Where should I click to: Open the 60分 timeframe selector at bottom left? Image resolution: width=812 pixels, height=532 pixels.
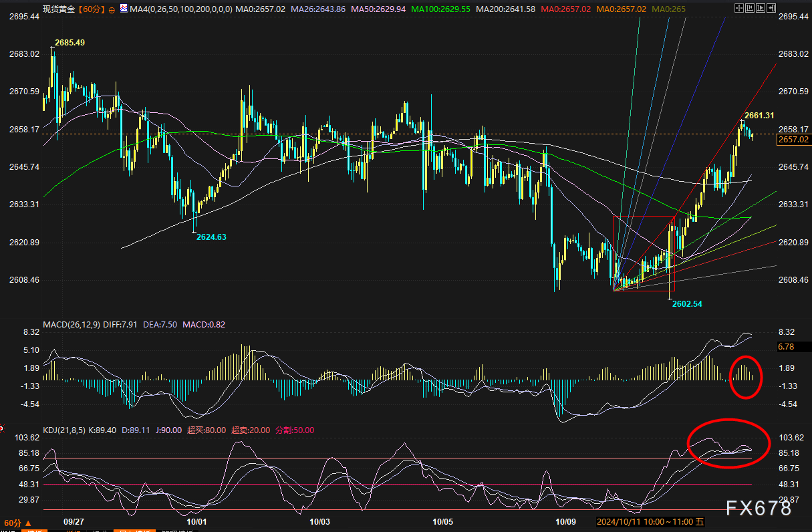coord(18,522)
